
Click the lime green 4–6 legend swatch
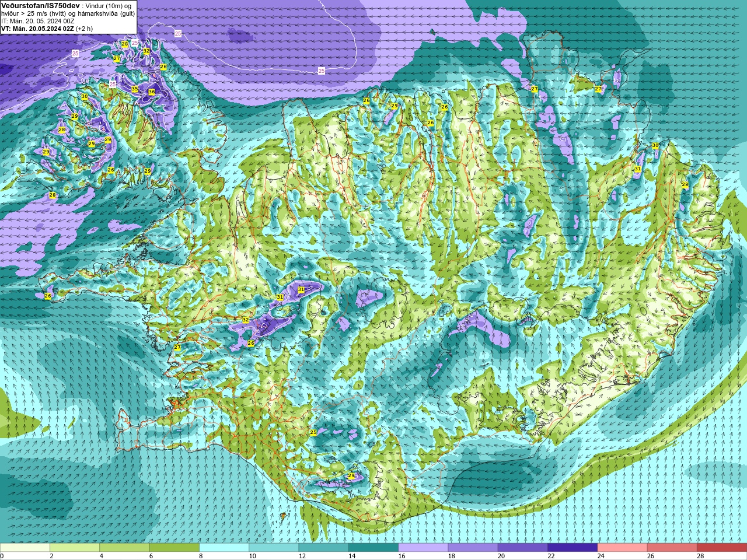(124, 547)
